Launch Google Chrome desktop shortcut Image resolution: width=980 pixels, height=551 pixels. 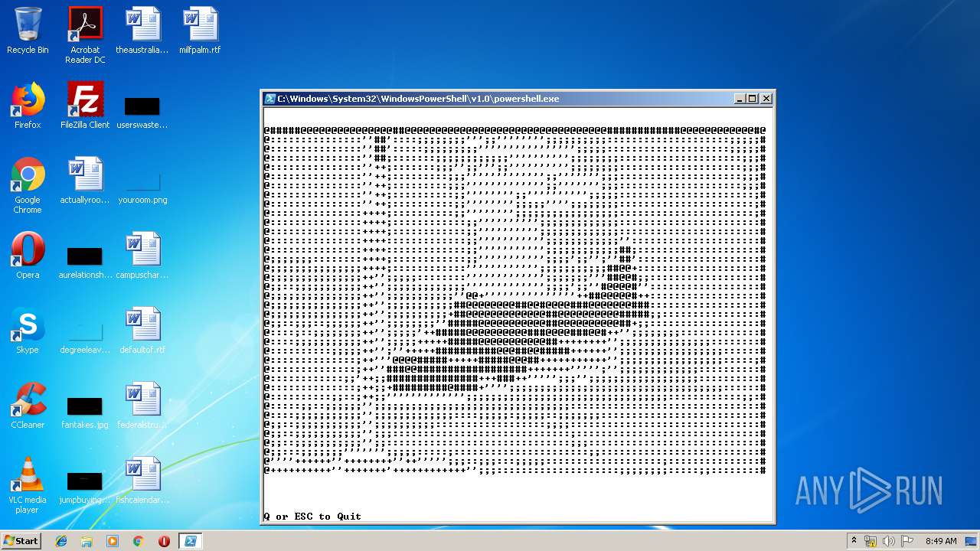28,185
